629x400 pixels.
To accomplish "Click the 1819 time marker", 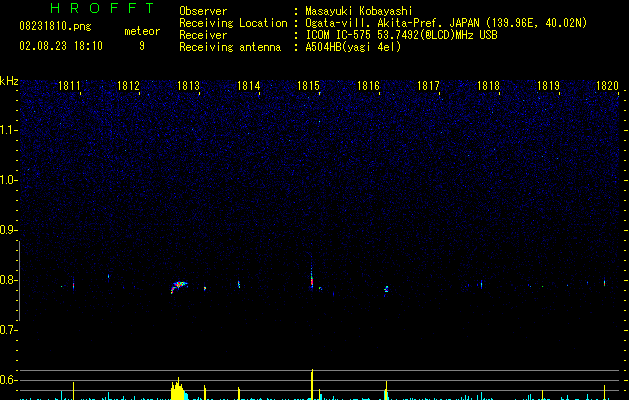I will point(548,86).
